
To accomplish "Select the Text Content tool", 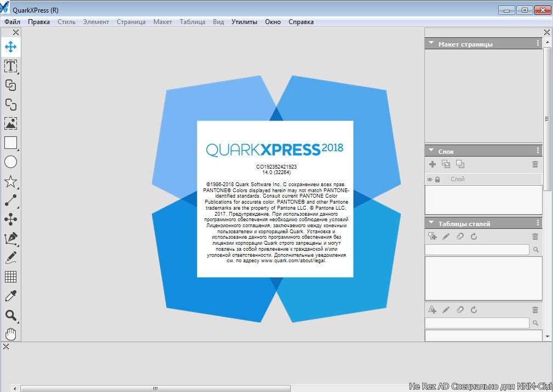I will 10,66.
